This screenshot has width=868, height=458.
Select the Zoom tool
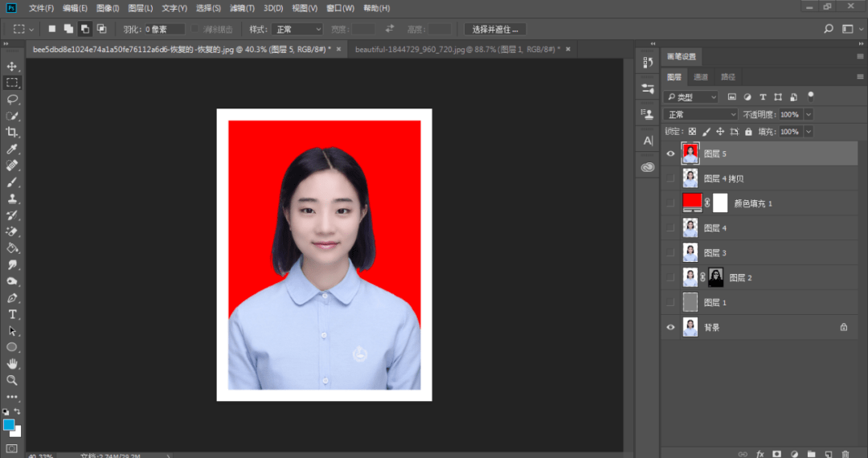tap(11, 381)
